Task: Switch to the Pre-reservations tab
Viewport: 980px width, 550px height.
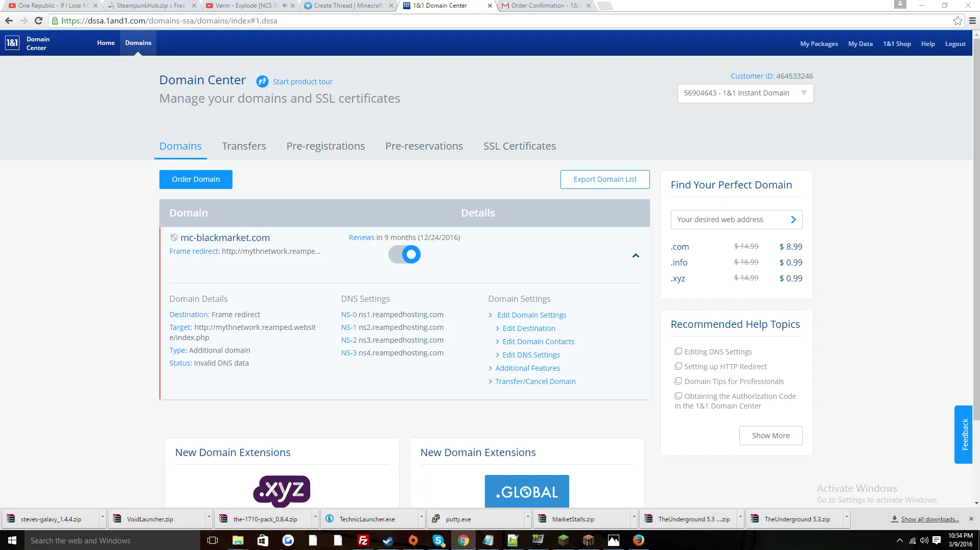Action: [x=424, y=146]
